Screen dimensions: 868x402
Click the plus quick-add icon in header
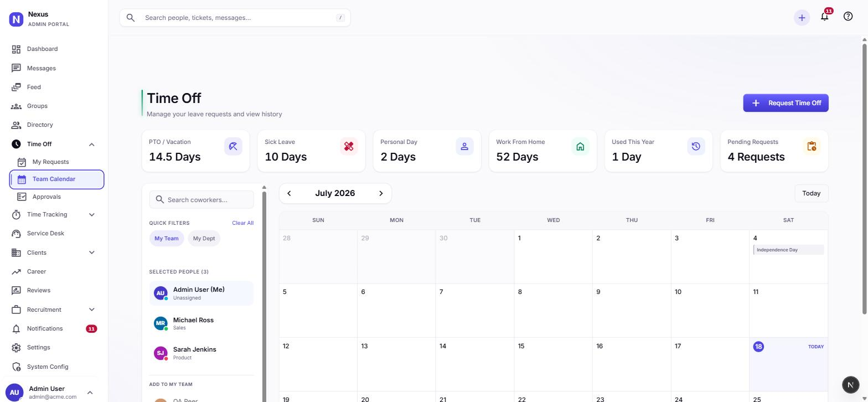coord(802,18)
